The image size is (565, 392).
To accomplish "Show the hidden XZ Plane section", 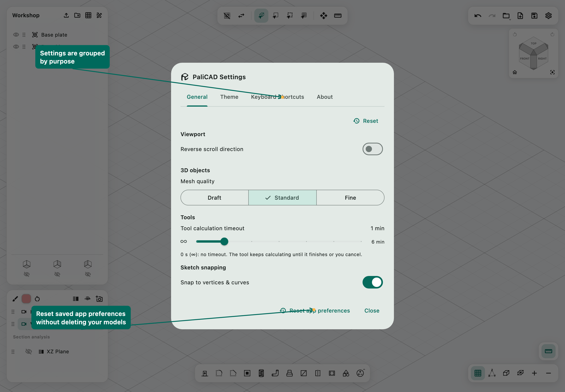I will 29,351.
